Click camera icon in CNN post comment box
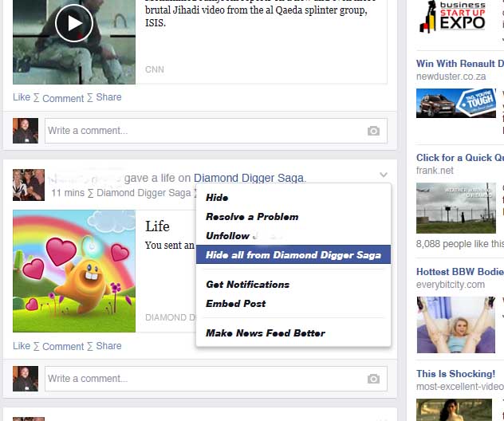The width and height of the screenshot is (504, 421). point(373,131)
